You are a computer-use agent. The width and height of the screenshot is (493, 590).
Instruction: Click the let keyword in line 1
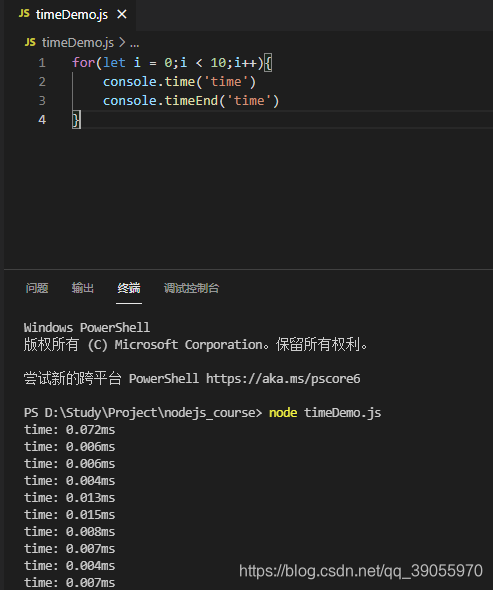[114, 62]
